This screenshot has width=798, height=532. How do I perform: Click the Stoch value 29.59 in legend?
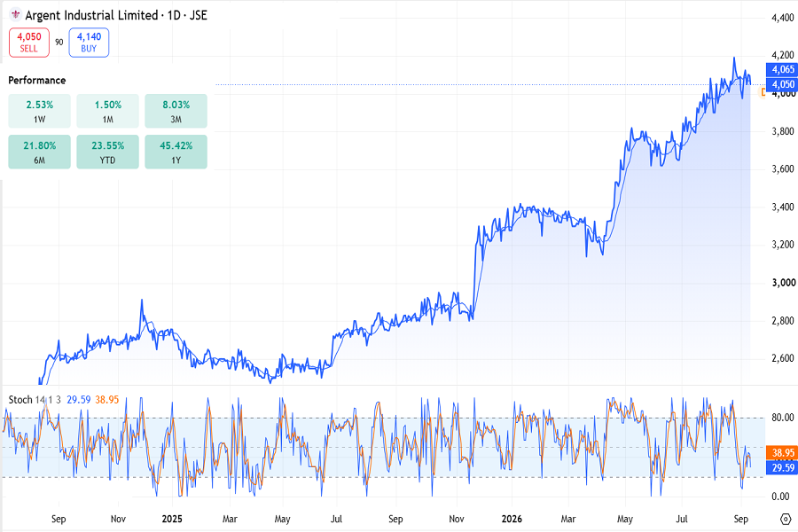tap(79, 400)
